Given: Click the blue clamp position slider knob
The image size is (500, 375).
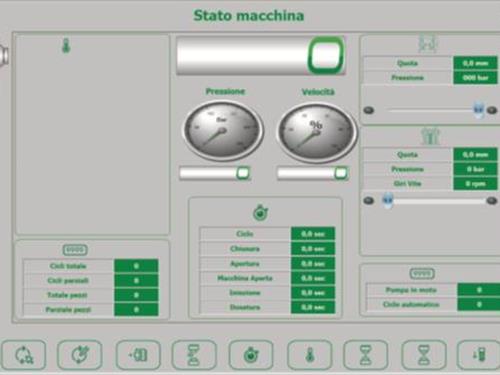Looking at the screenshot, I should (479, 110).
